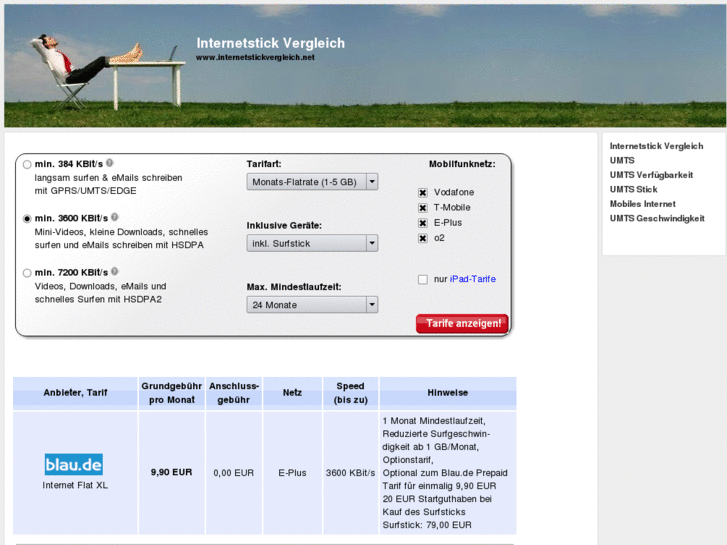Screen dimensions: 727x545
Task: Follow the iPad-Tarife link
Action: point(472,279)
